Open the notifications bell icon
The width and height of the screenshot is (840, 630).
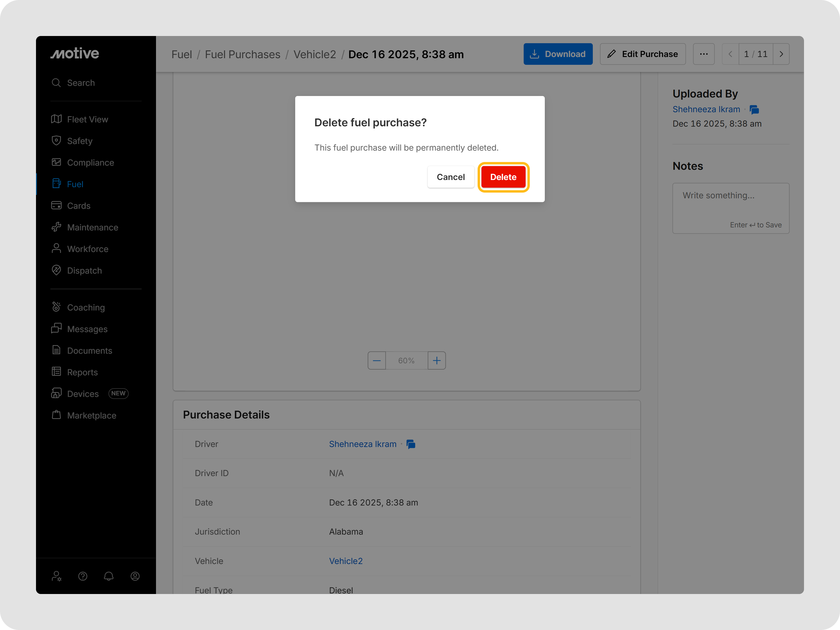coord(109,577)
